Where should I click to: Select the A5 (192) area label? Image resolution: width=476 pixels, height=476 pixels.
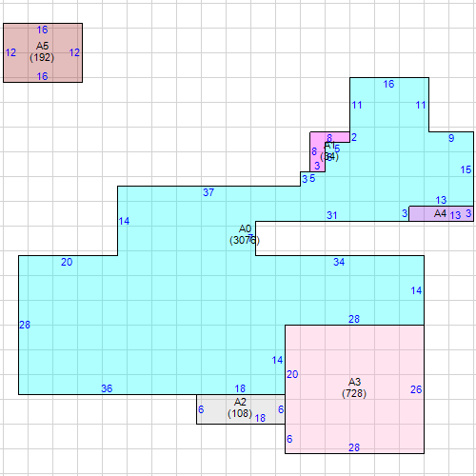point(42,51)
